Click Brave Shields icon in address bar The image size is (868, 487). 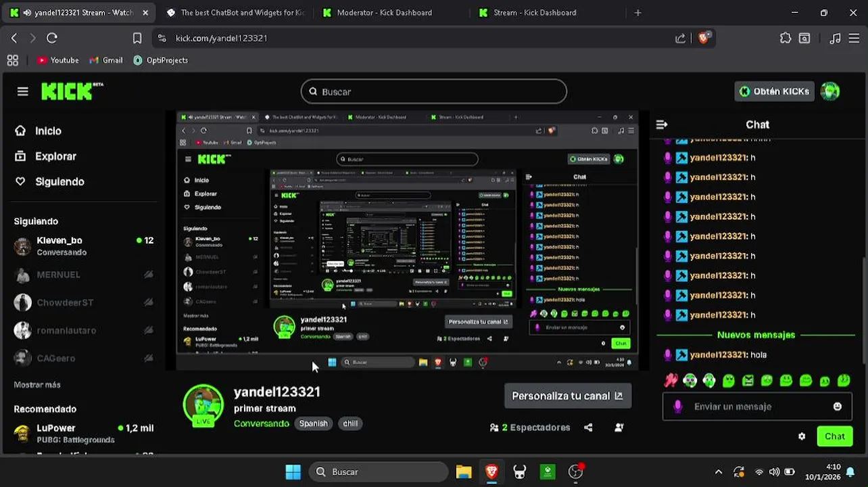(704, 38)
